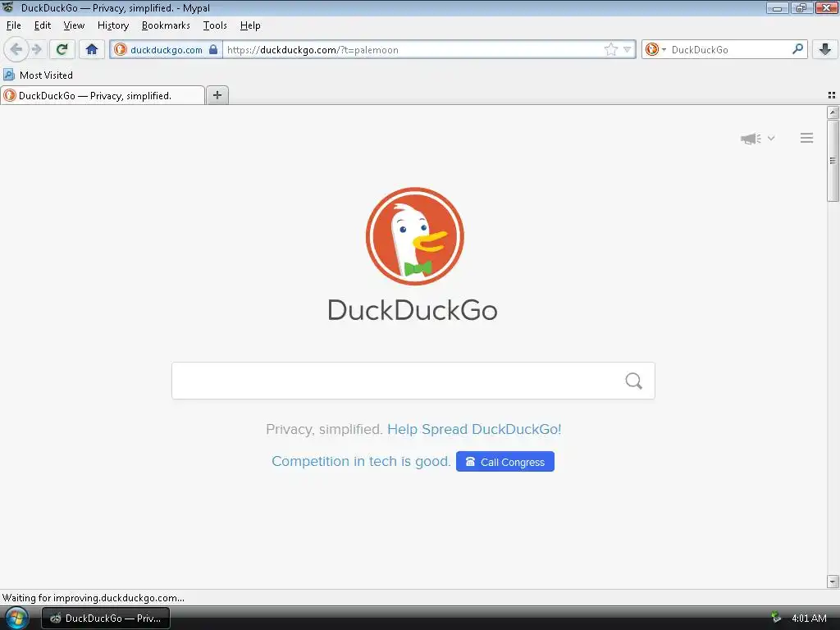Open the File menu
The height and width of the screenshot is (630, 840).
(13, 25)
